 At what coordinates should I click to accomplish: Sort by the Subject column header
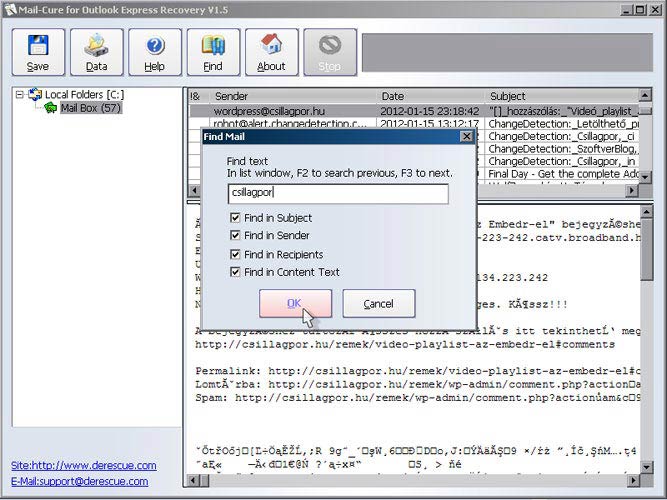click(562, 96)
